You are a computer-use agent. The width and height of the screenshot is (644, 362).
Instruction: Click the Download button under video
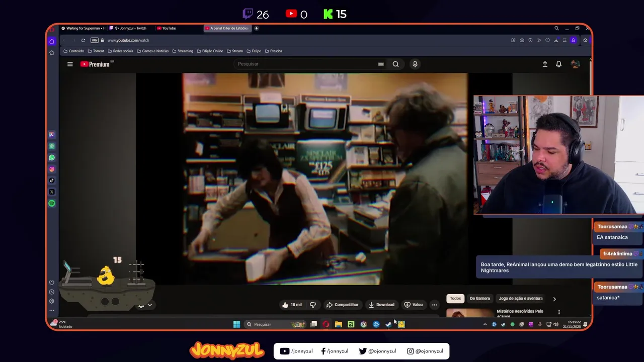[x=381, y=305]
